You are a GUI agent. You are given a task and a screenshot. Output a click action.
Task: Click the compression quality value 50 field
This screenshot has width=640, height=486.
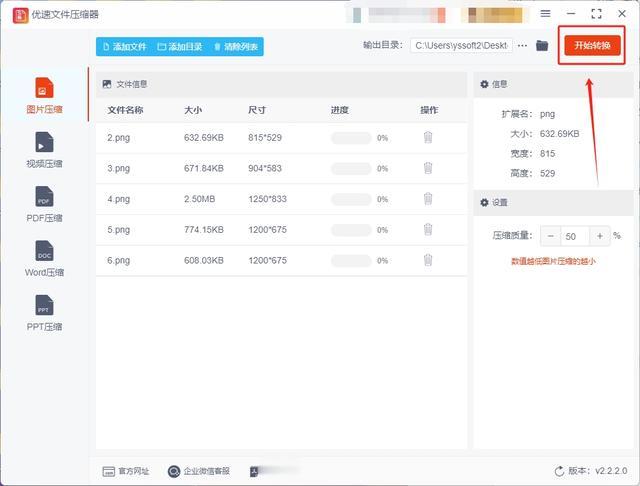[575, 236]
